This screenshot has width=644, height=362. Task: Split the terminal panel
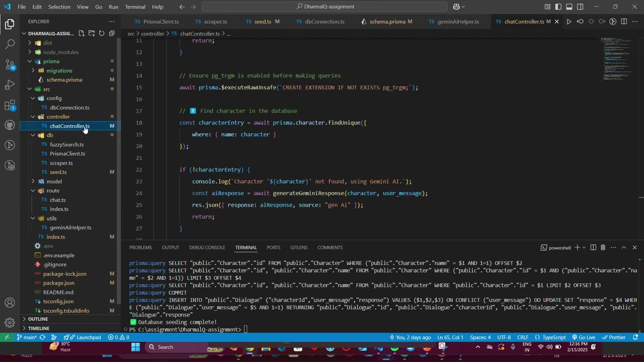[x=593, y=247]
